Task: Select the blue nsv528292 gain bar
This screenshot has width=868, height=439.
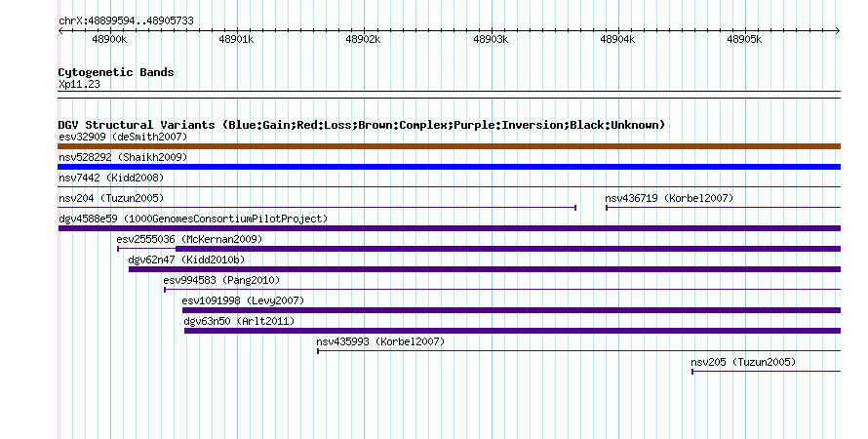Action: click(x=449, y=167)
